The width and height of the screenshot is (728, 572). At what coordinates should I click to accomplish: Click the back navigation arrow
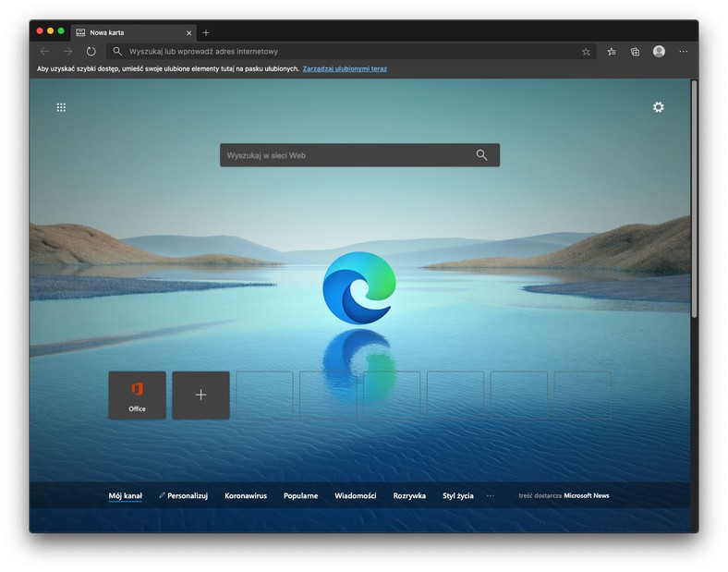click(44, 52)
